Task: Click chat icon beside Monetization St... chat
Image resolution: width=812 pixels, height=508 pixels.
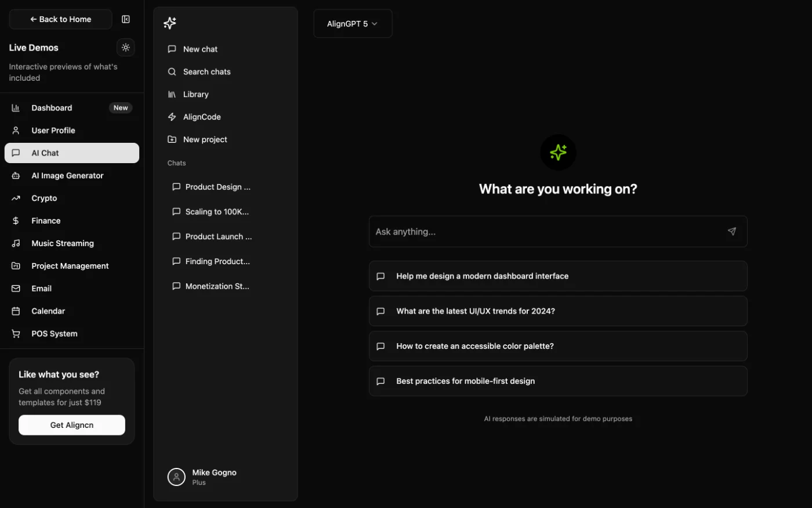Action: click(176, 286)
